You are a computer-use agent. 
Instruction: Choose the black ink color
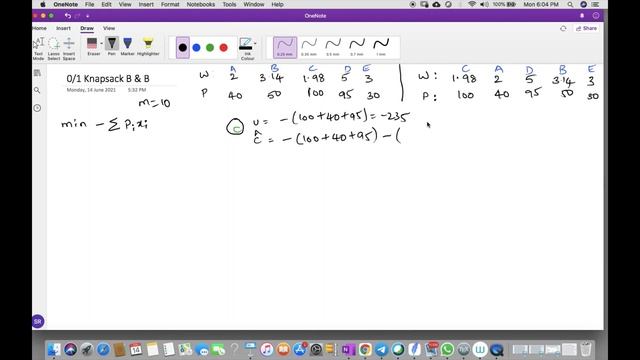point(182,48)
